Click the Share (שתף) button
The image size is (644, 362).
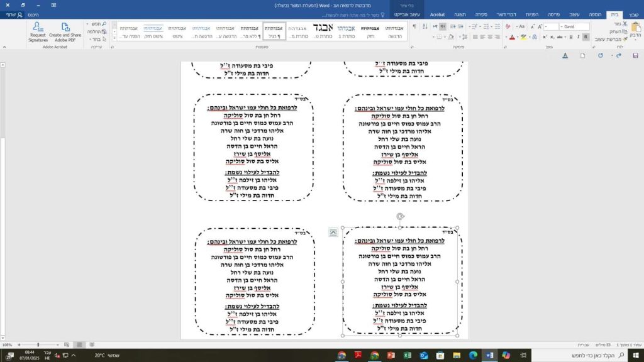(14, 15)
